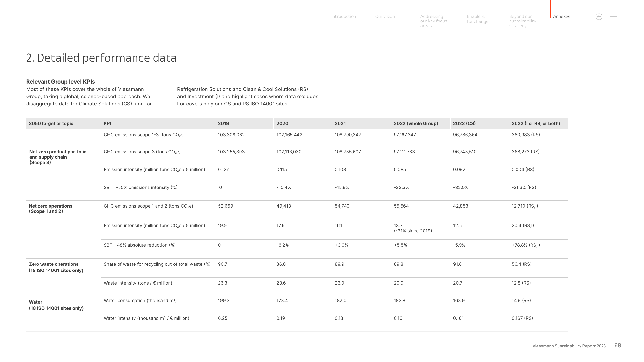Click the '2050 target or topic' column header

51,123
